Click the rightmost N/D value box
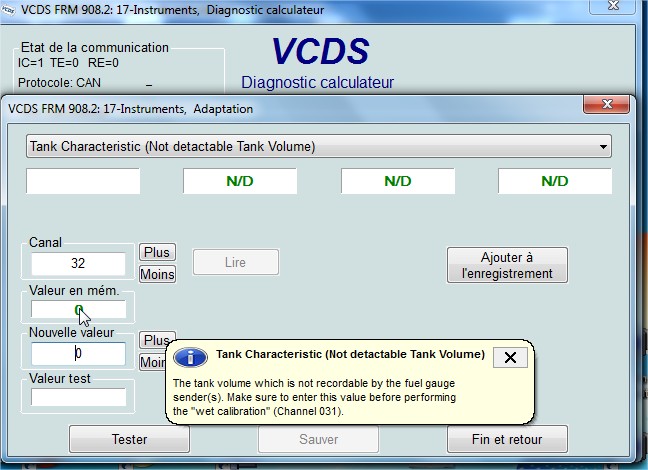This screenshot has width=648, height=470. click(554, 181)
